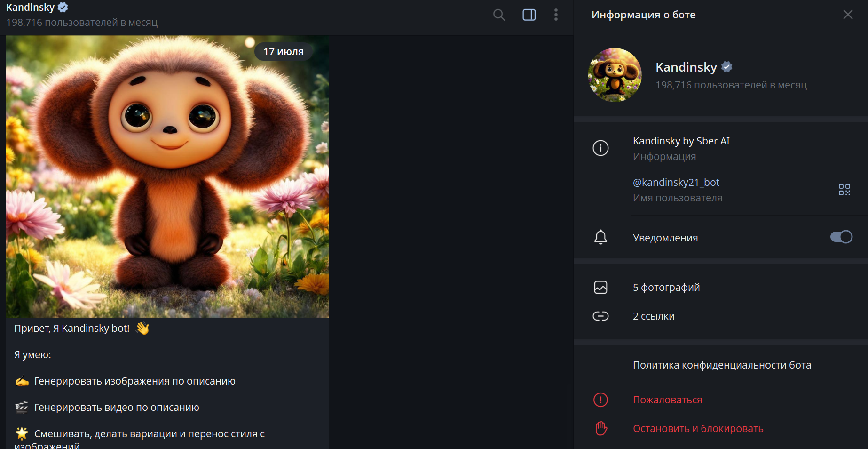Screen dimensions: 868x449
Task: Click the Имя пользователя label
Action: 677,198
